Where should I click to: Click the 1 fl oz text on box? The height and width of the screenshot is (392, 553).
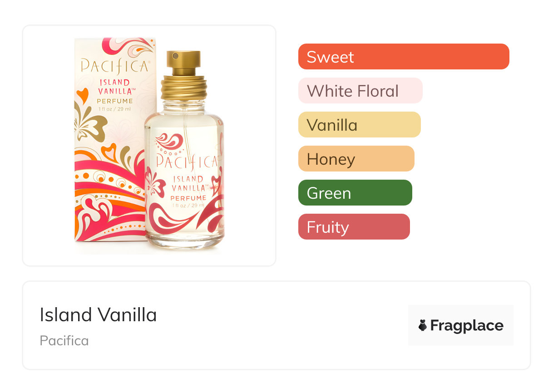pos(115,109)
